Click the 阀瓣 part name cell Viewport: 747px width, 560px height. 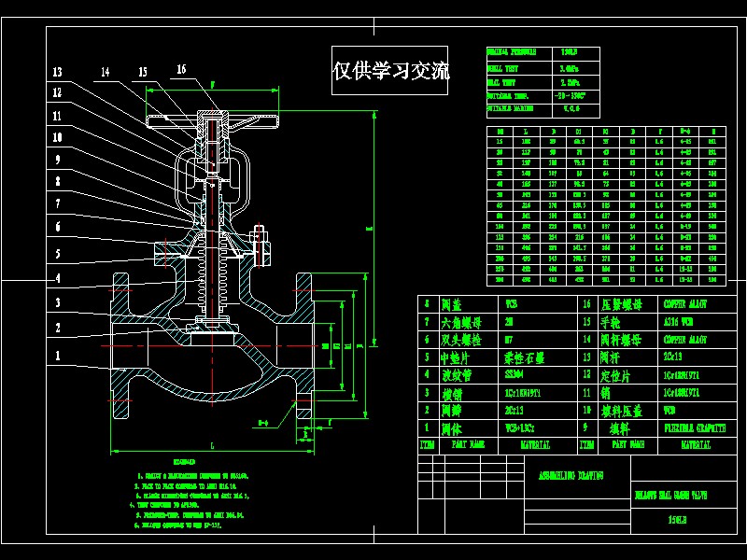click(451, 411)
